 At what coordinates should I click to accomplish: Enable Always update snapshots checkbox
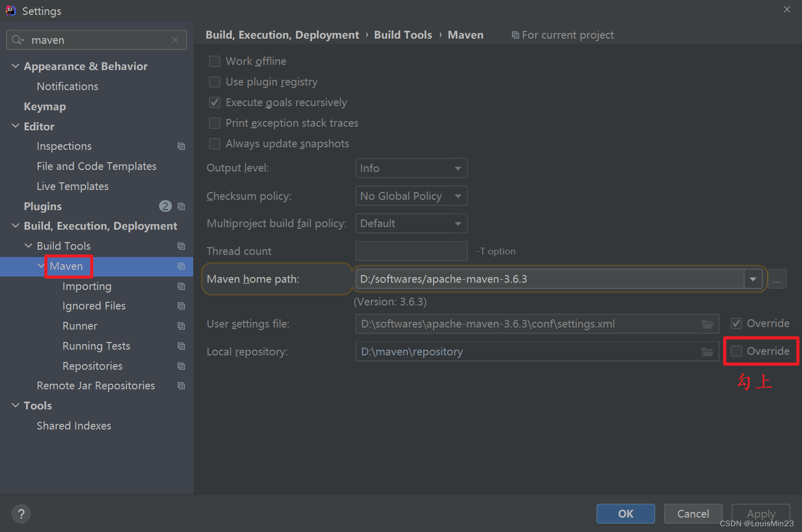(x=214, y=144)
